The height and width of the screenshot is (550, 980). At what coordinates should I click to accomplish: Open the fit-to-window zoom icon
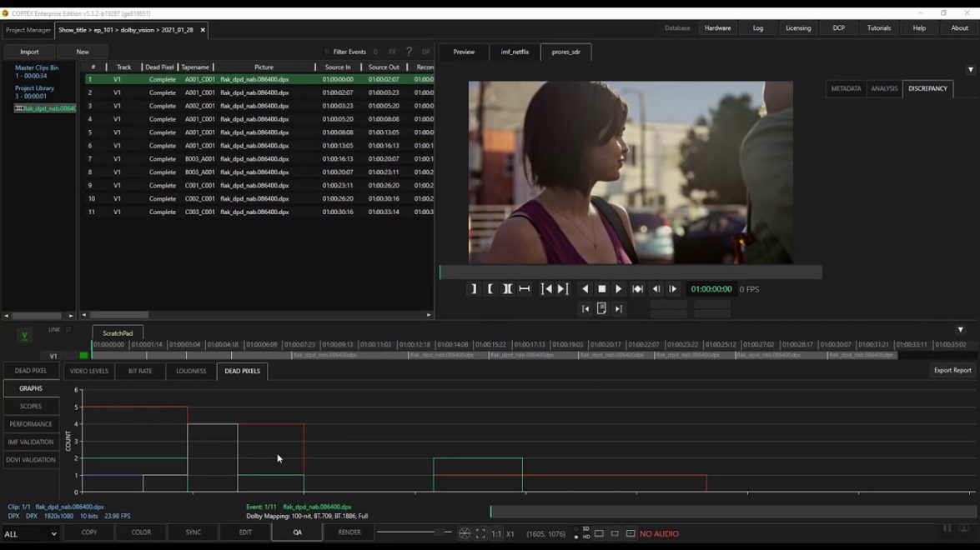coord(480,532)
